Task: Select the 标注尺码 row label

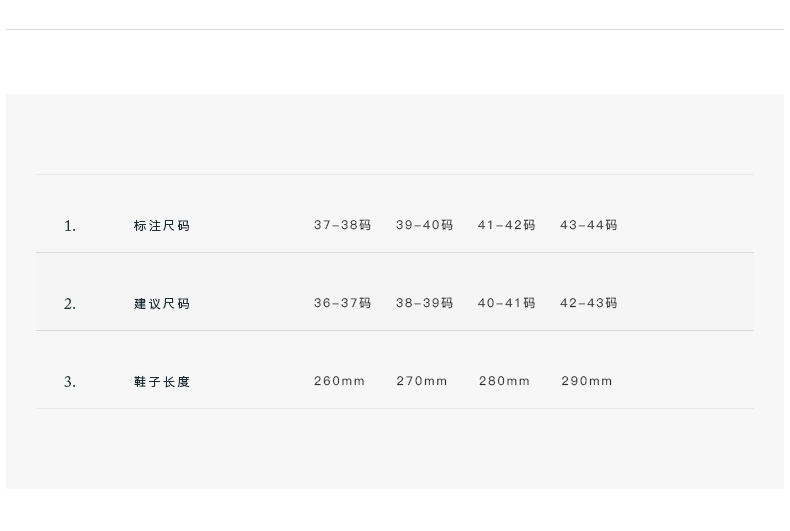Action: pos(162,226)
